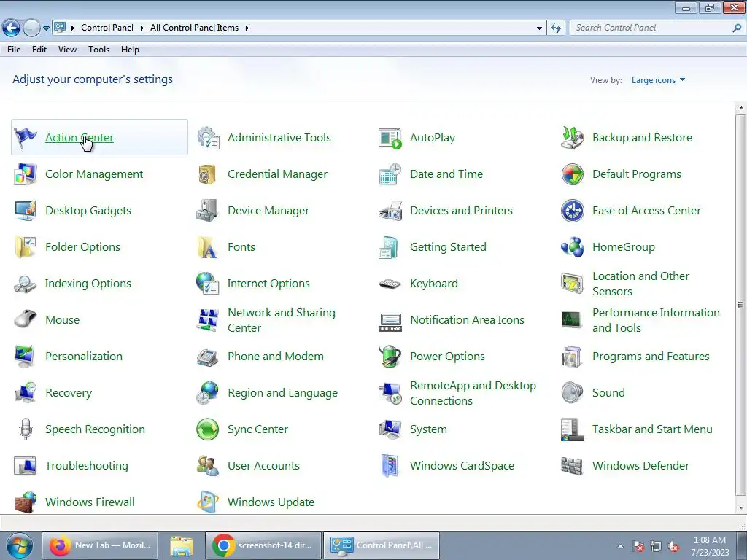Open the Ease of Access Center icon

coord(573,211)
